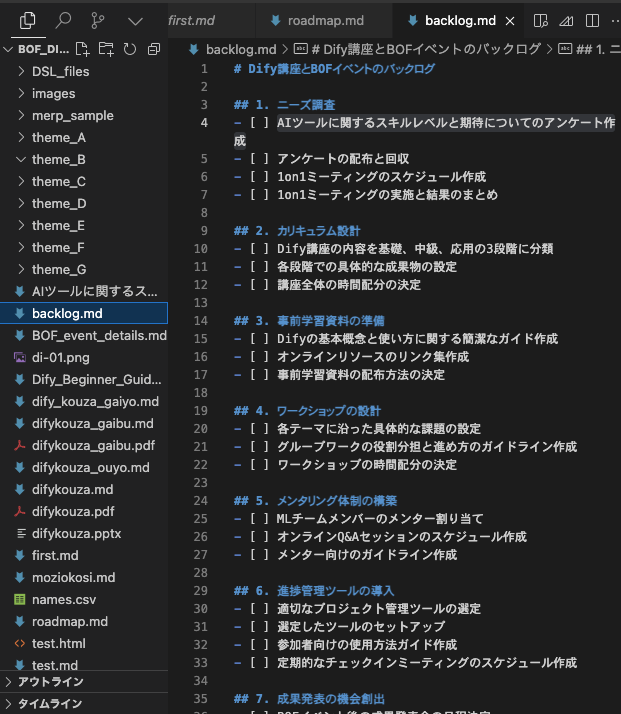Open difykouza_gaibu.pdf file

[x=84, y=445]
